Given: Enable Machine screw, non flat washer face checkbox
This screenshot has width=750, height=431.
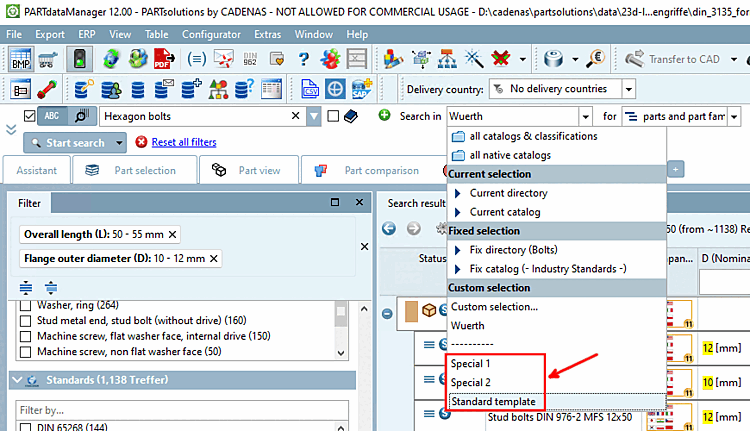Looking at the screenshot, I should tap(25, 352).
